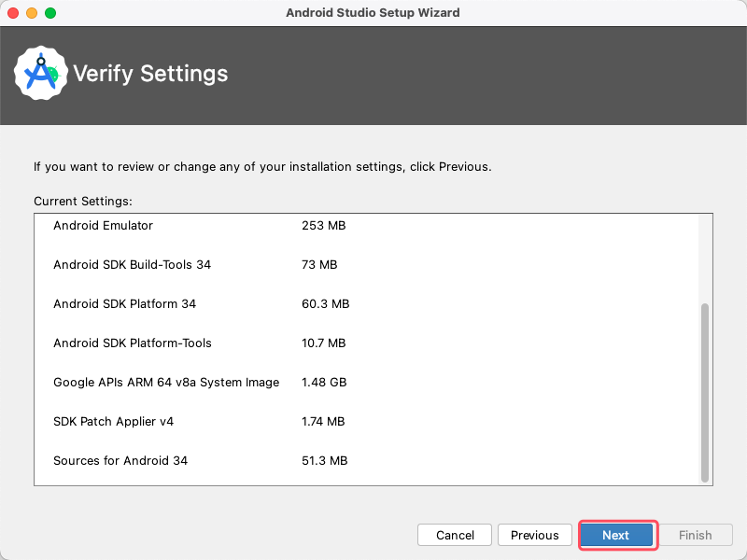Select the Android Emulator row
Image resolution: width=747 pixels, height=560 pixels.
(366, 225)
